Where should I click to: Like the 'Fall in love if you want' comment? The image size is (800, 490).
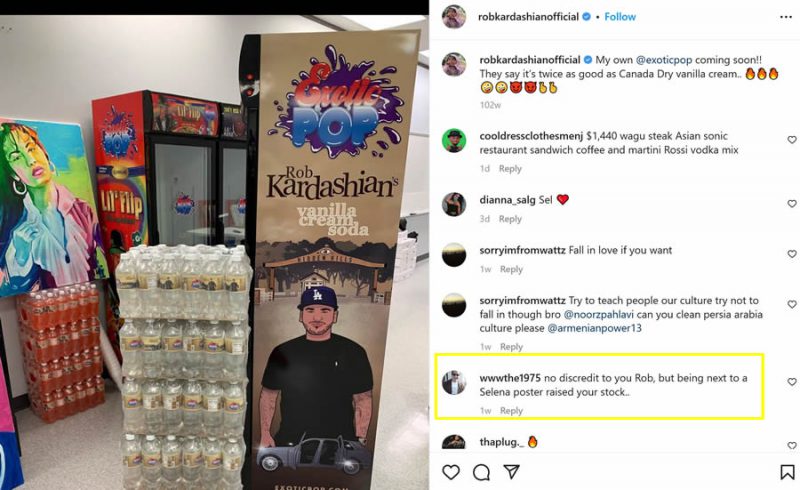[792, 254]
